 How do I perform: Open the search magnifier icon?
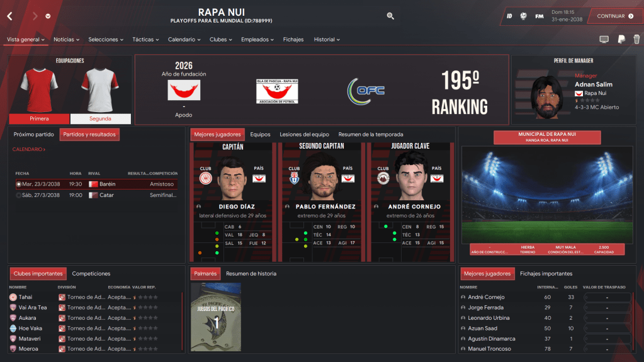(x=390, y=16)
